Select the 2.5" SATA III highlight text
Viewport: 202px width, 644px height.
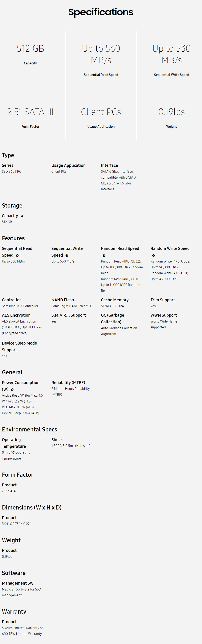tap(30, 112)
